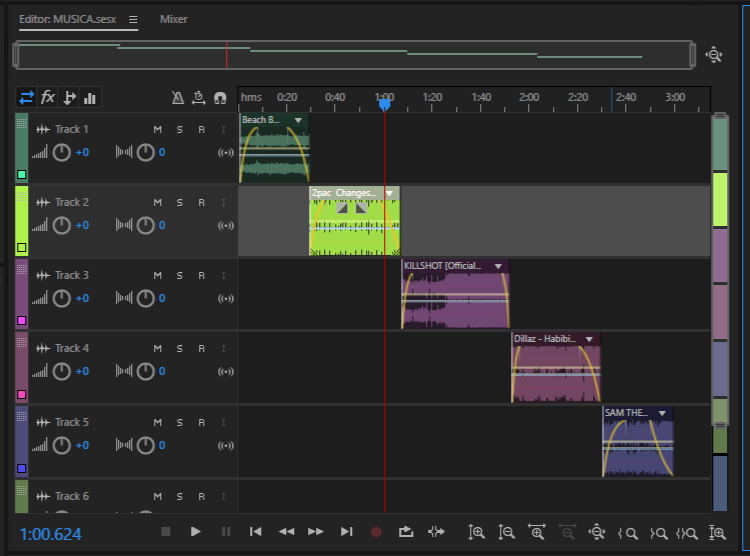Move playhead to previous marker button
Image resolution: width=750 pixels, height=556 pixels.
coord(256,532)
